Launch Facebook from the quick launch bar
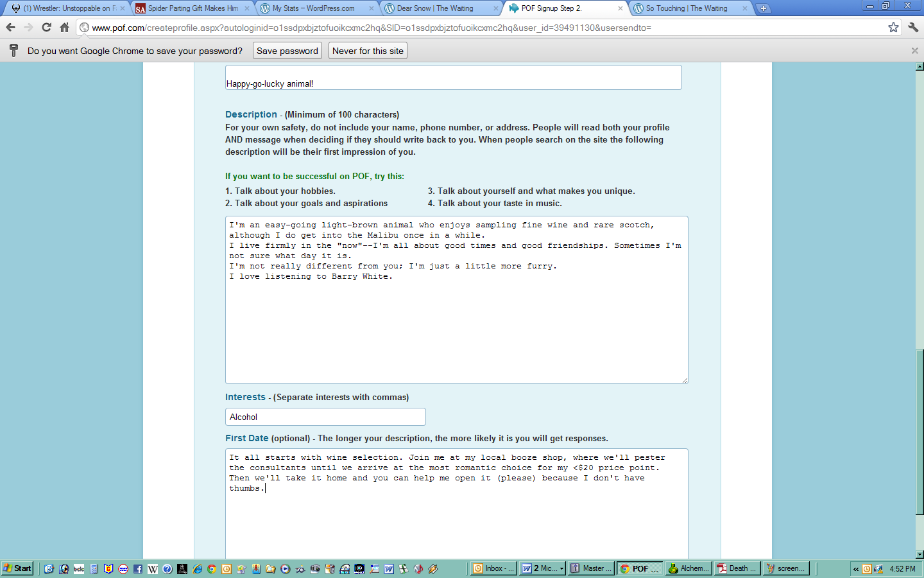Viewport: 924px width, 578px height. tap(138, 568)
